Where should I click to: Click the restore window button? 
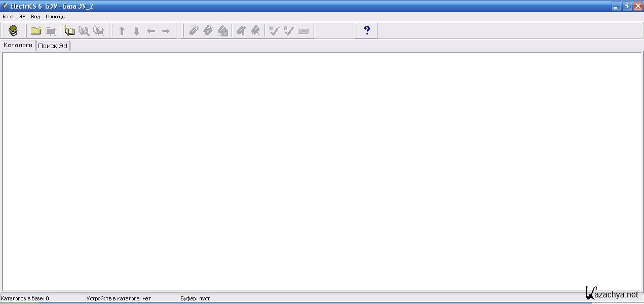tap(627, 6)
